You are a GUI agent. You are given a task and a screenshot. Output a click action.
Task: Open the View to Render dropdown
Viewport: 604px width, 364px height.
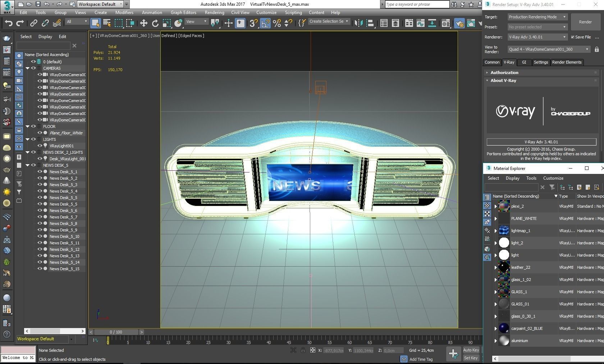(549, 49)
